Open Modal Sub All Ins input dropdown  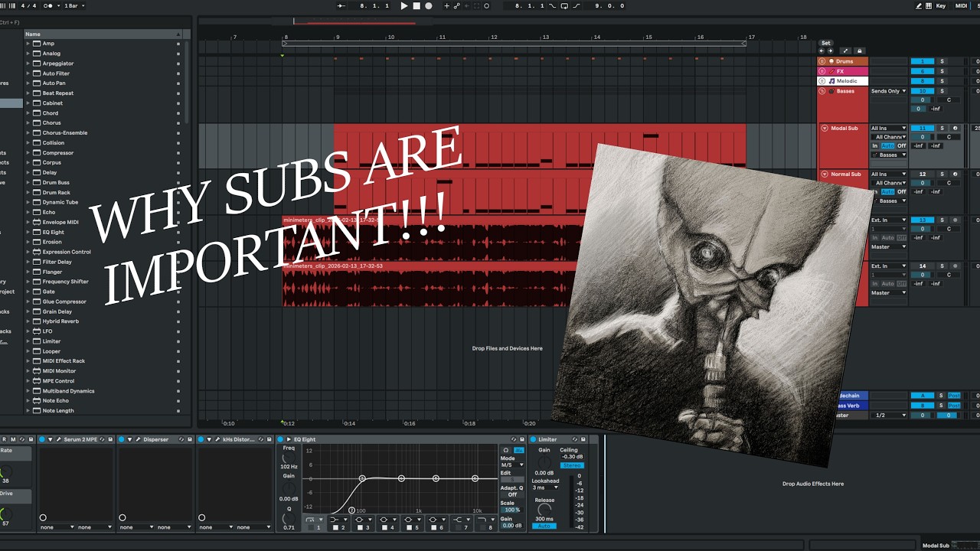[x=888, y=128]
